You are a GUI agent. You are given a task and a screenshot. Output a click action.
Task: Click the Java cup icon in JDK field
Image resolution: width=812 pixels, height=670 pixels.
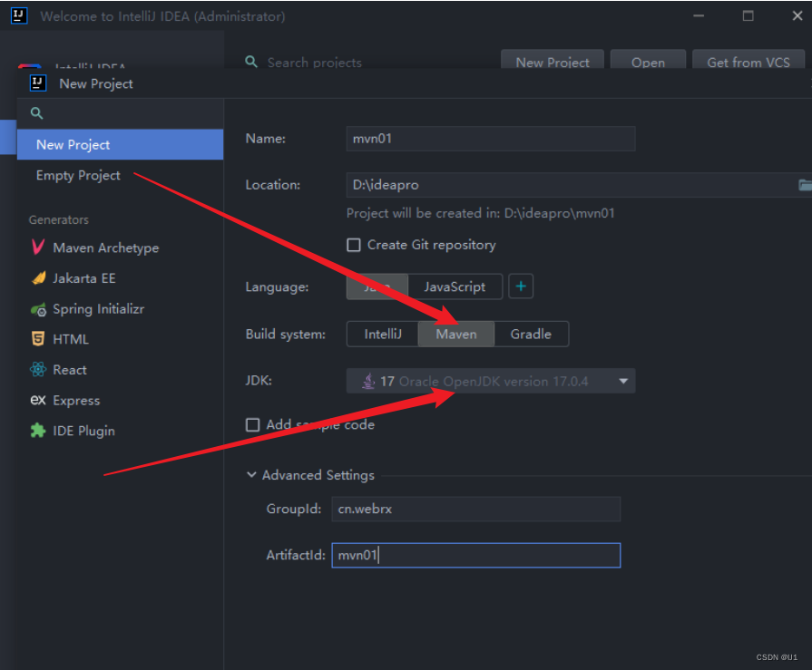tap(368, 382)
